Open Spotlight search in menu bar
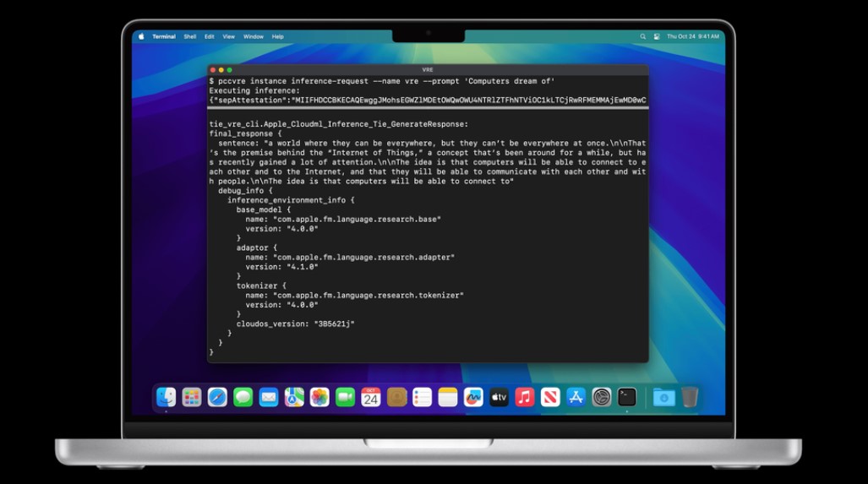 (x=642, y=36)
